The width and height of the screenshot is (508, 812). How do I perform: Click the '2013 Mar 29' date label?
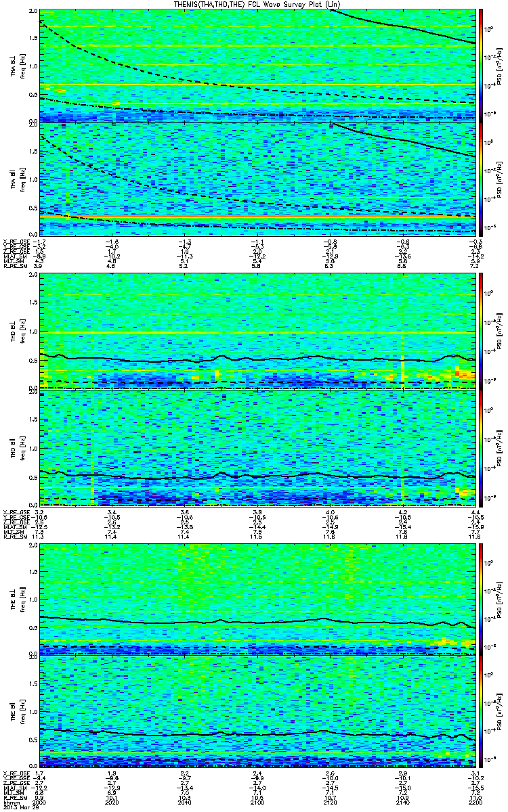click(18, 808)
